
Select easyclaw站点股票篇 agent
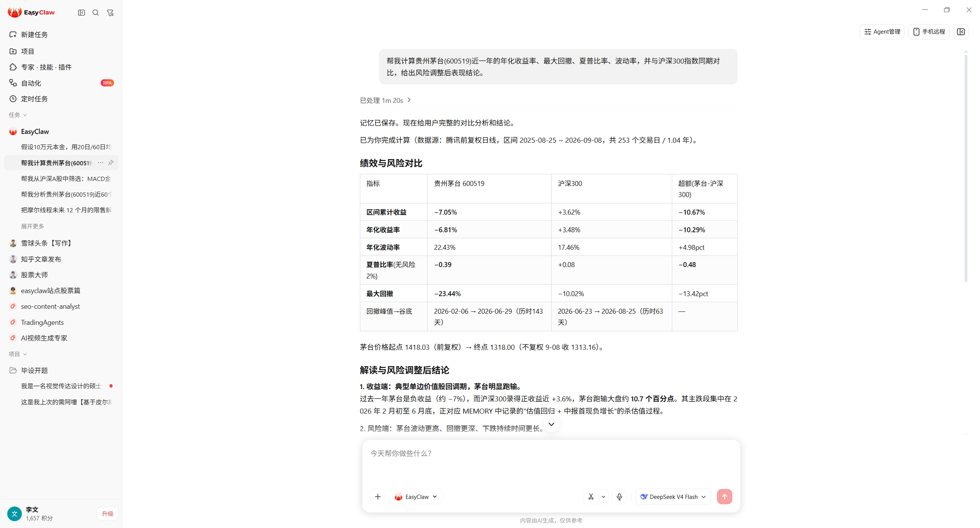point(61,291)
